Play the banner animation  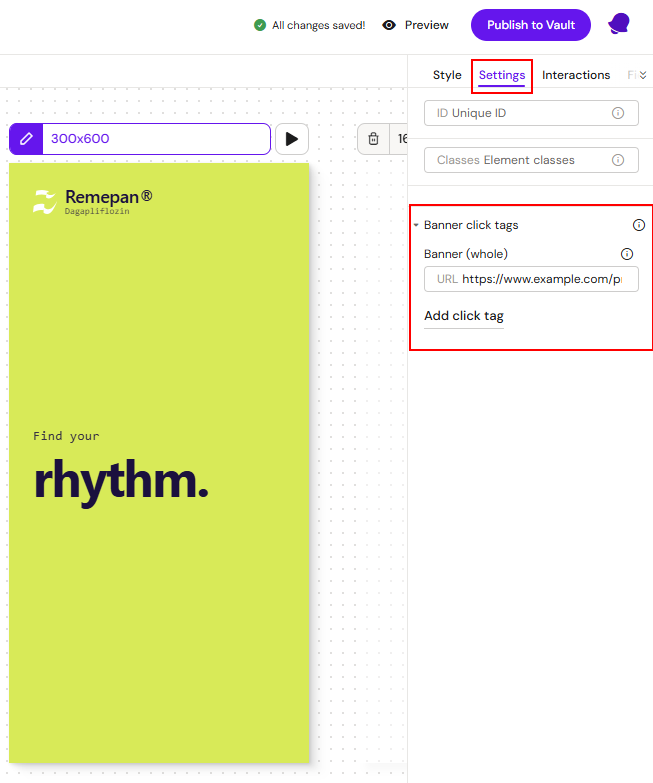(292, 139)
